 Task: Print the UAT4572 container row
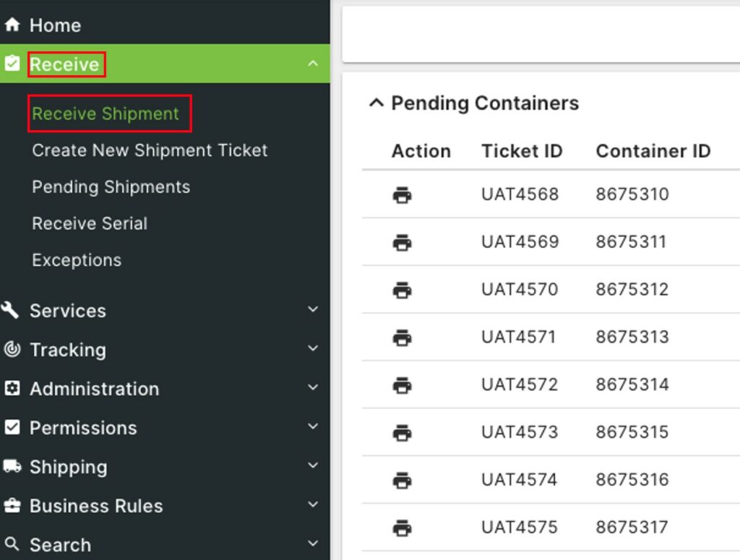tap(402, 385)
